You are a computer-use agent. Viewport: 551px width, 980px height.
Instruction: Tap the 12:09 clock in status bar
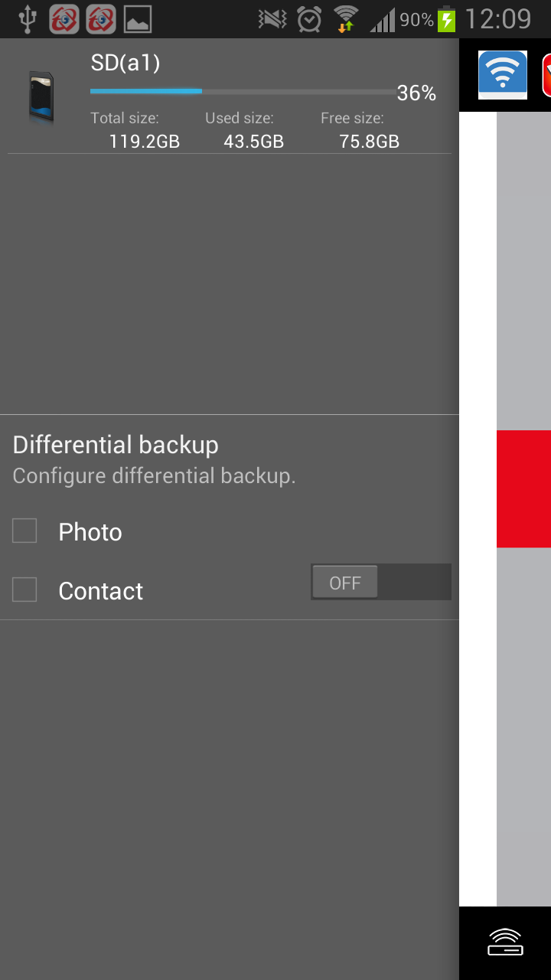(x=497, y=19)
